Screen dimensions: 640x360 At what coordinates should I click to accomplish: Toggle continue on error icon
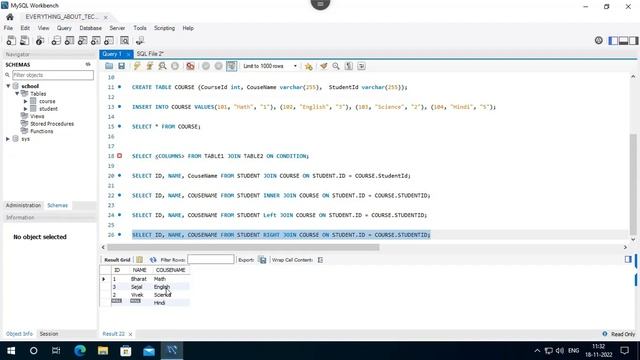click(x=190, y=66)
